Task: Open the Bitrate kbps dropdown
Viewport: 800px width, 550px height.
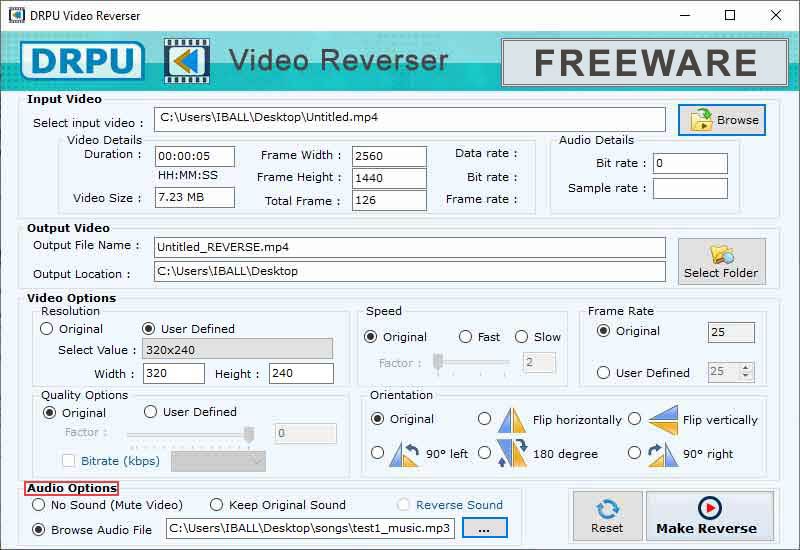Action: pos(218,461)
